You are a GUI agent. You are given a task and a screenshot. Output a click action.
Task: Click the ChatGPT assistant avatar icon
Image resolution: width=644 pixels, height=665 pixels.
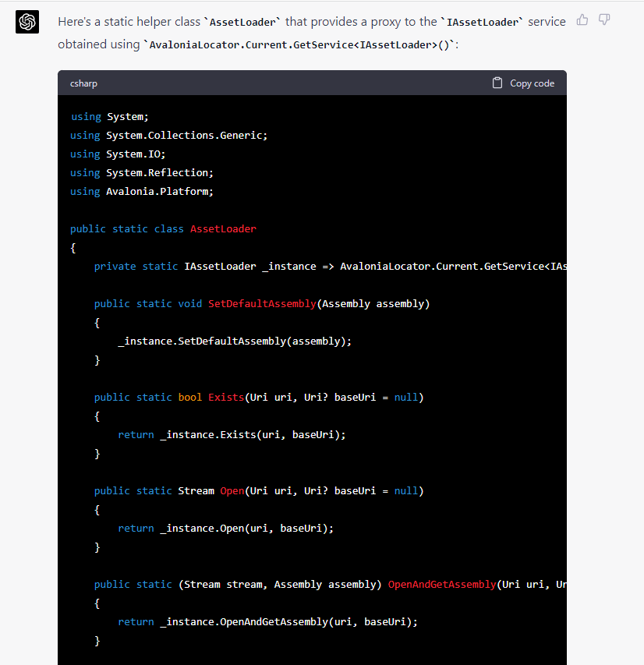(x=27, y=22)
